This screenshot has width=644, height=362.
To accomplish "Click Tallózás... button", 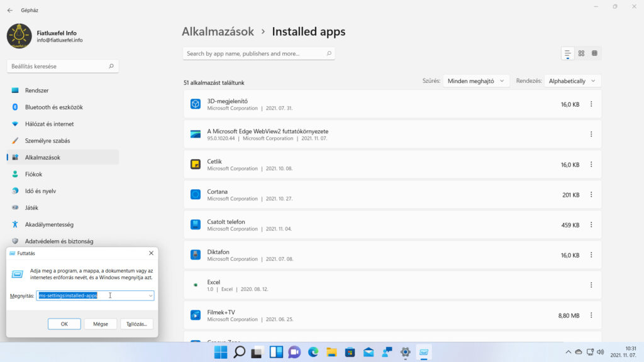I will coord(136,324).
